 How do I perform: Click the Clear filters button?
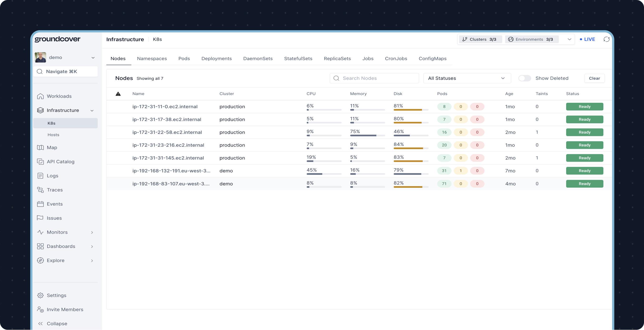pyautogui.click(x=594, y=78)
